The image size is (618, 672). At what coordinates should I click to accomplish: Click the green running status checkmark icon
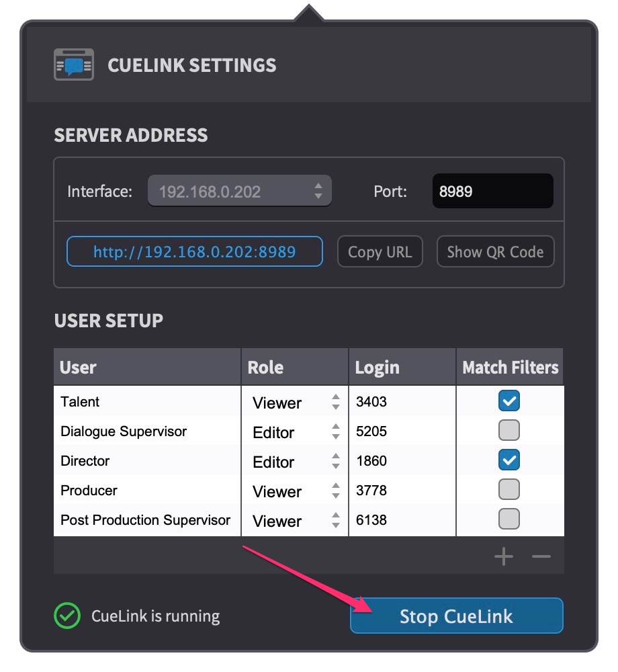click(x=67, y=616)
